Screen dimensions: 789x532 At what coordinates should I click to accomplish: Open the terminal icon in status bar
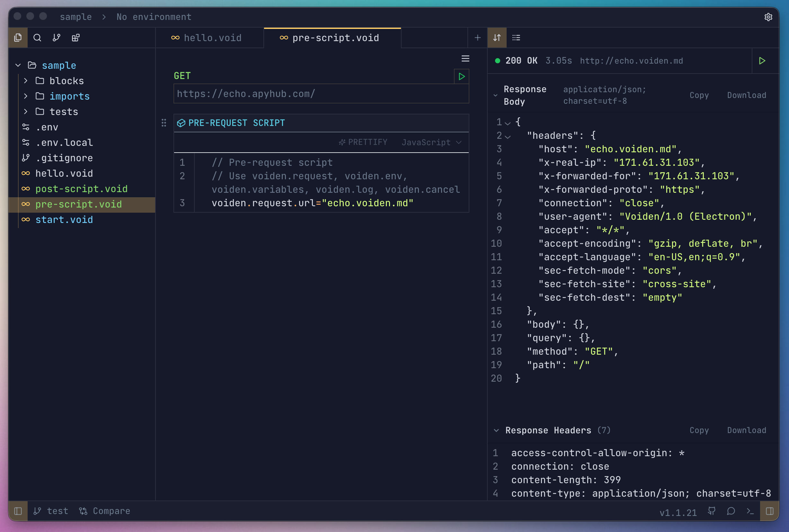[750, 511]
